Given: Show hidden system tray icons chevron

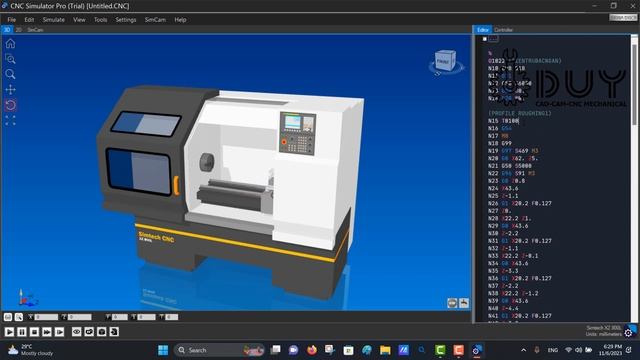Looking at the screenshot, I should [x=523, y=350].
